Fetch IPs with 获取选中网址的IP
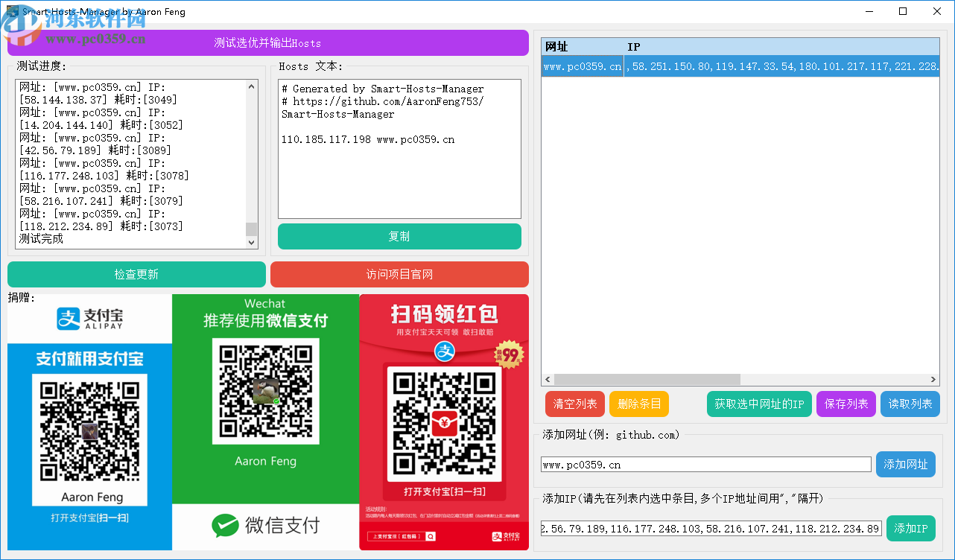The image size is (955, 560). pyautogui.click(x=759, y=404)
